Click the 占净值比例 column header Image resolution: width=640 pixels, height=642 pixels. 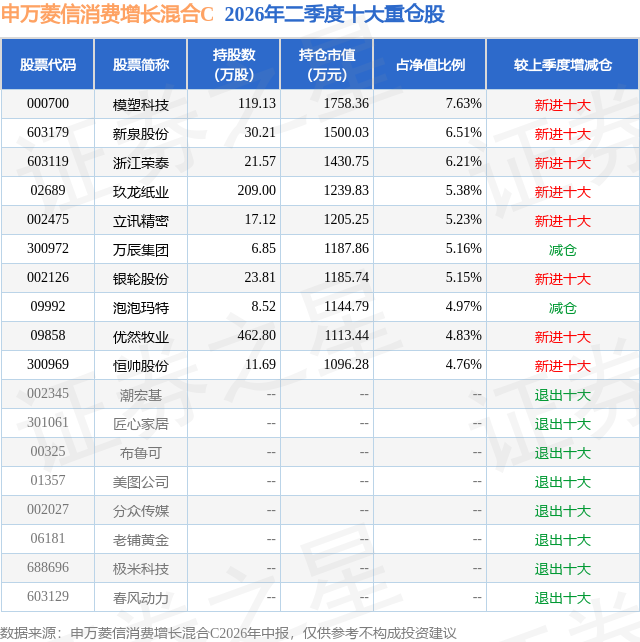[x=430, y=65]
